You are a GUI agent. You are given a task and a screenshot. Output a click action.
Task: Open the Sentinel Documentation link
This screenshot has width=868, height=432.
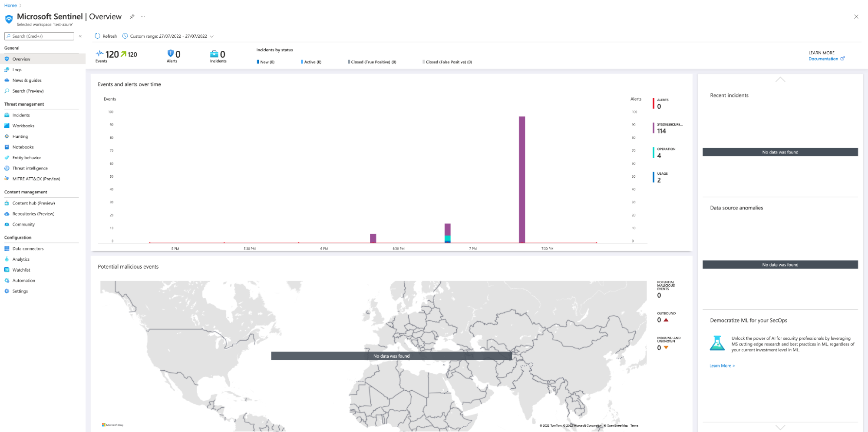823,59
